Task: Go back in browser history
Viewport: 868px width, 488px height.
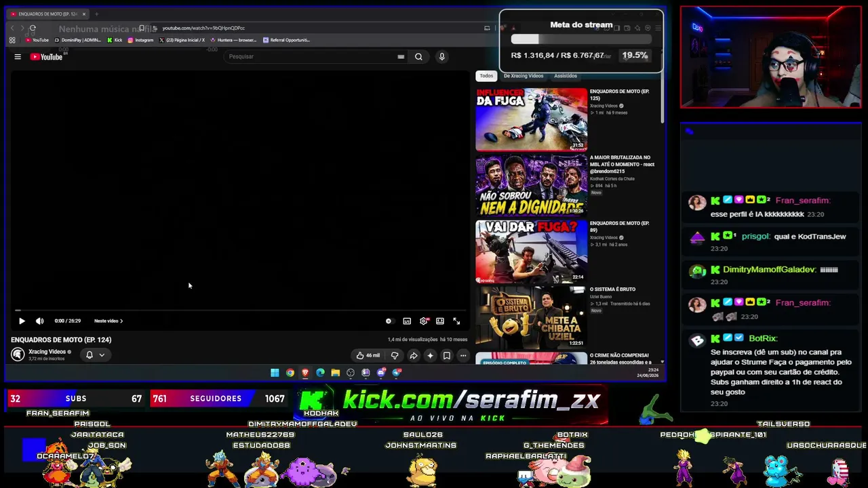Action: coord(12,28)
